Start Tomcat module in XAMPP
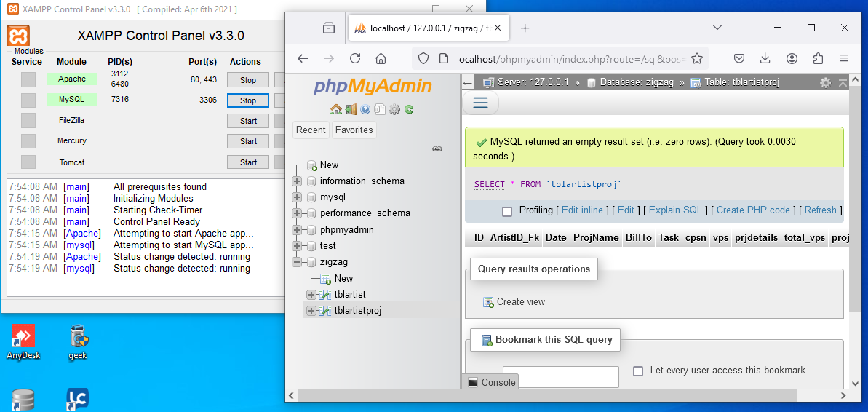 coord(248,162)
